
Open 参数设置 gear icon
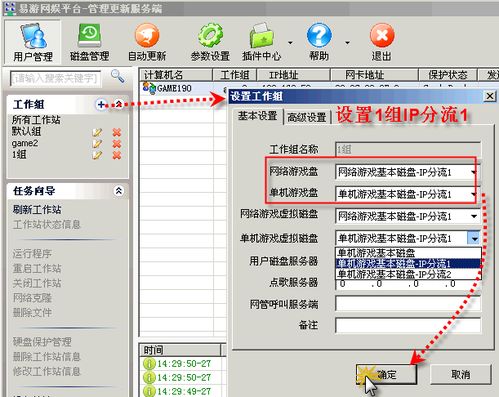[210, 42]
